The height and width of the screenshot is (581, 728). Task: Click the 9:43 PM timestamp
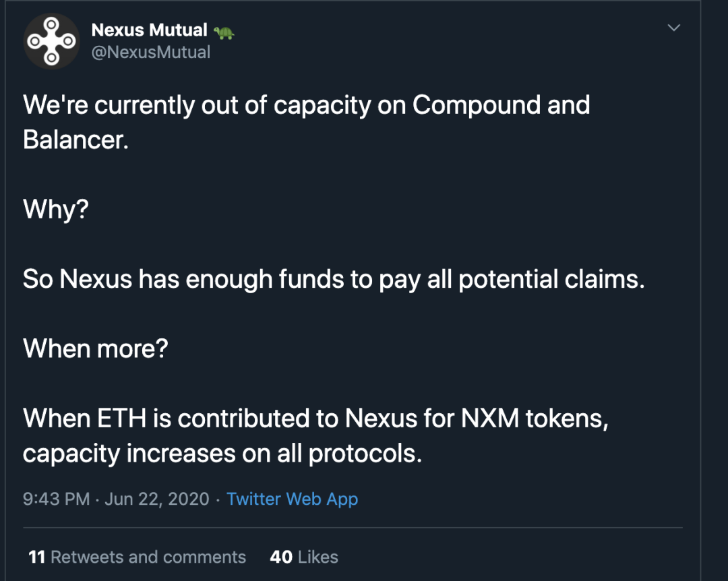56,499
